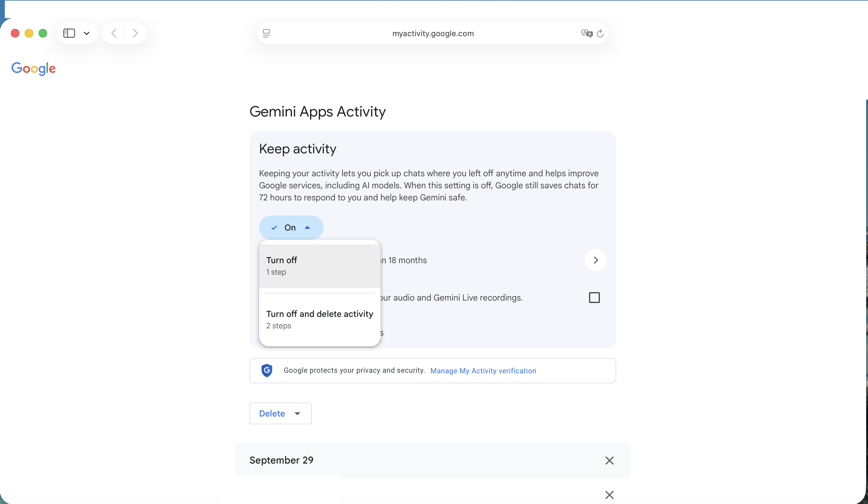This screenshot has height=504, width=868.
Task: Dismiss the September 29 activity entry
Action: point(609,461)
